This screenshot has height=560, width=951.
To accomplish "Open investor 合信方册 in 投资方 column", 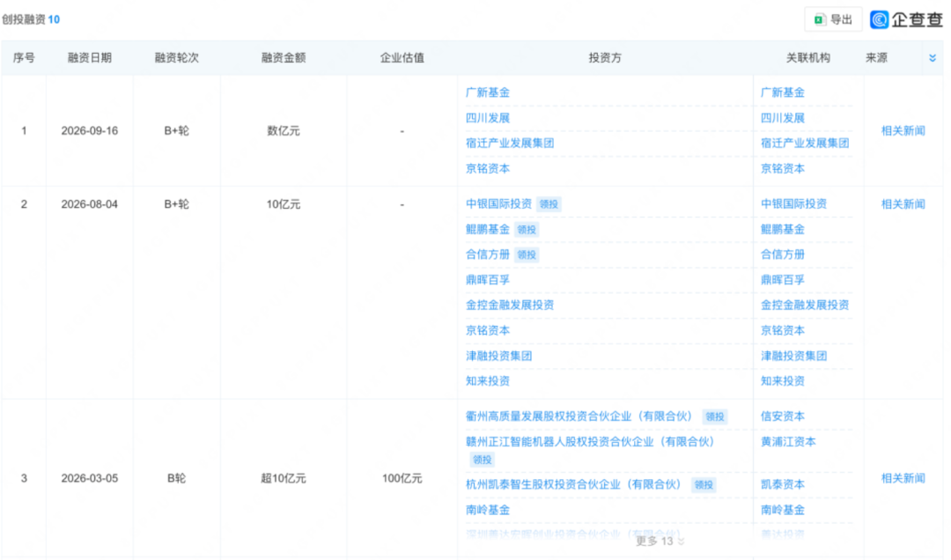I will [x=488, y=254].
